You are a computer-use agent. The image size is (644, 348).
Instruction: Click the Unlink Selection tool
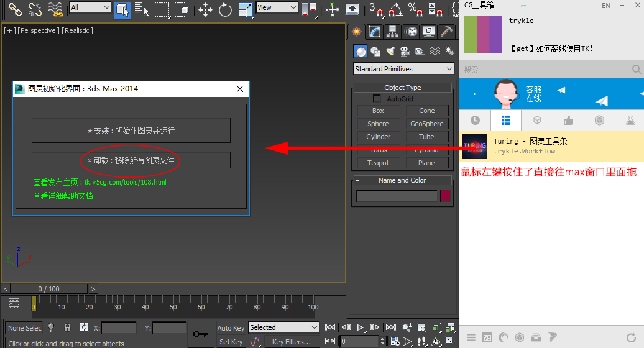[x=35, y=9]
